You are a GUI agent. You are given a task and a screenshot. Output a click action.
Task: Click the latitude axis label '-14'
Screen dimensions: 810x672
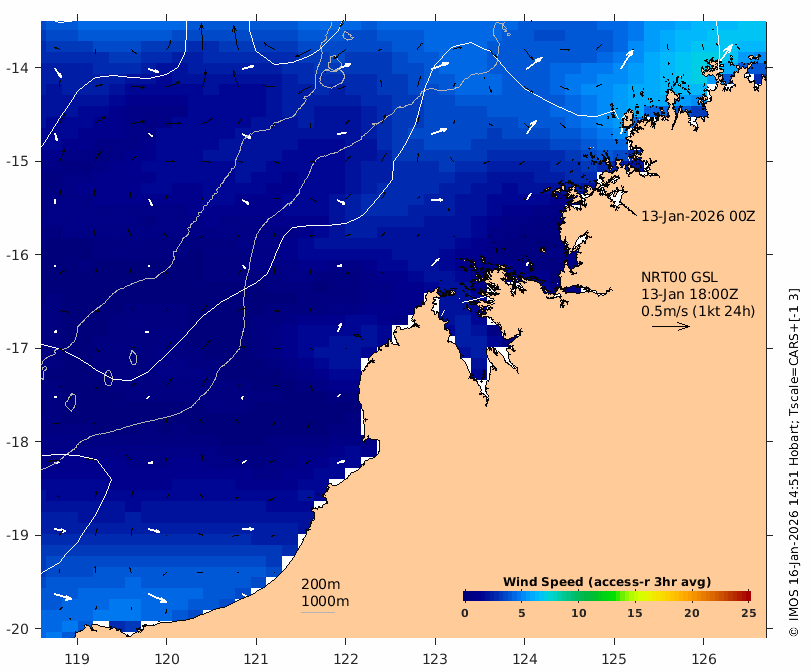tap(17, 68)
